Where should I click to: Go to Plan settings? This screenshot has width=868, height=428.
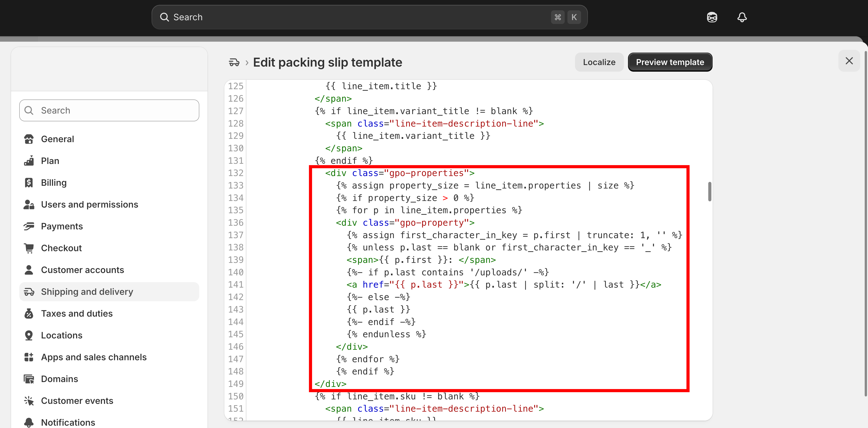pos(109,161)
